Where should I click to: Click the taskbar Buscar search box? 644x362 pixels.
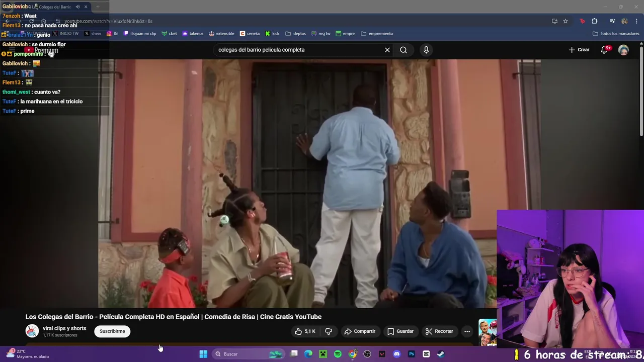point(248,354)
